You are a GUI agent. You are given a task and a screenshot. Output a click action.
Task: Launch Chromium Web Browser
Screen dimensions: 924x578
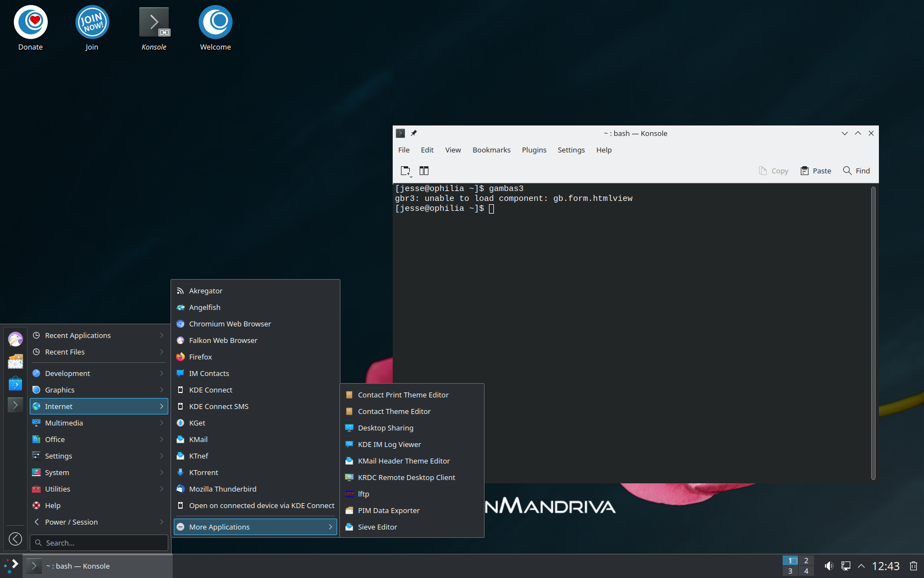click(256, 324)
